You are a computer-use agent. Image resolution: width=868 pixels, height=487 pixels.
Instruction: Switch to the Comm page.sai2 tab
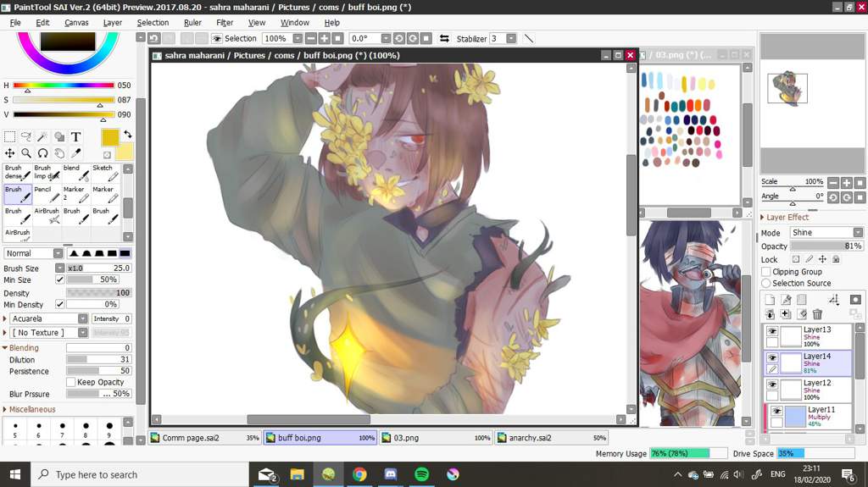205,437
